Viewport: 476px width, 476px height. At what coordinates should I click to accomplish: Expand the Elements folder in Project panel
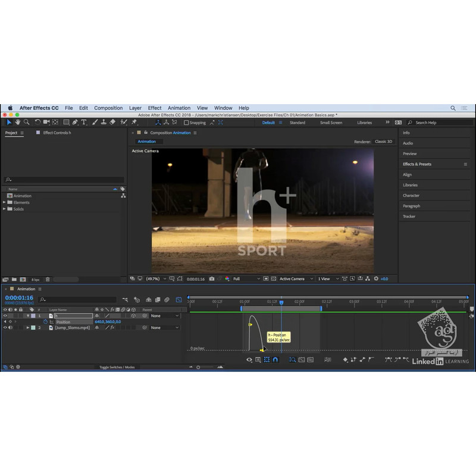[4, 202]
